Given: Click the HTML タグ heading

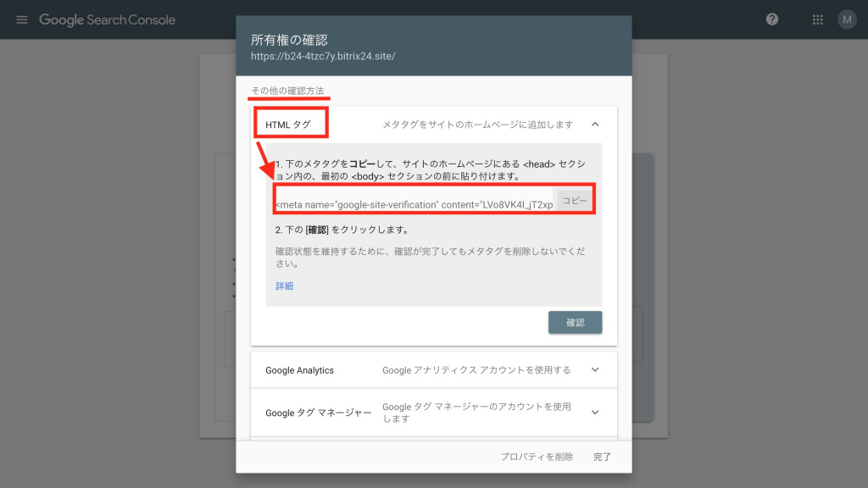Looking at the screenshot, I should tap(288, 125).
